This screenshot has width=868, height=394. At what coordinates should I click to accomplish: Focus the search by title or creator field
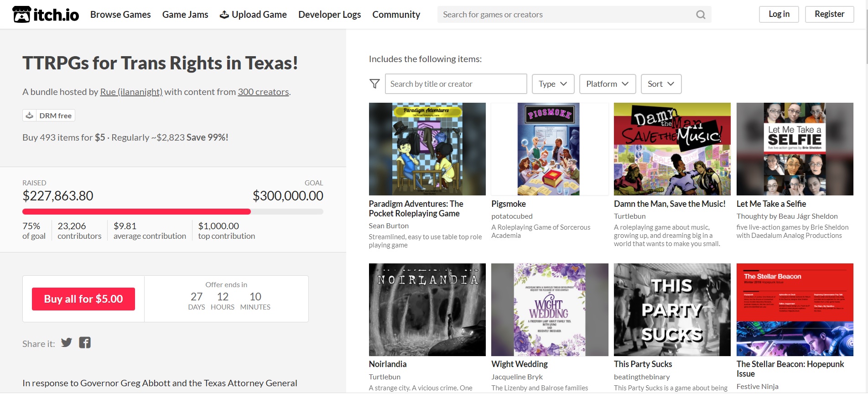click(456, 84)
